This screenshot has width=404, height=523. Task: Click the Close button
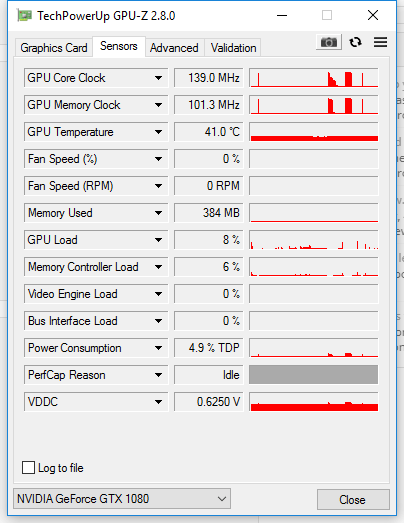coord(353,500)
